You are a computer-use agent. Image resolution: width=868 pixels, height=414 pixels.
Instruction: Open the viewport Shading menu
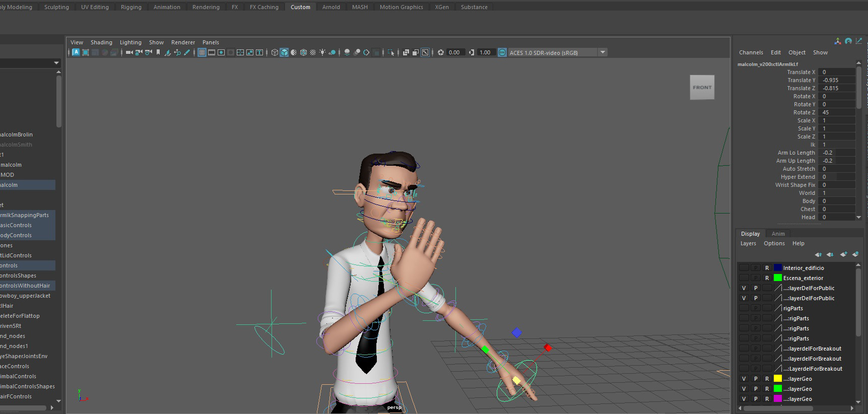point(101,42)
